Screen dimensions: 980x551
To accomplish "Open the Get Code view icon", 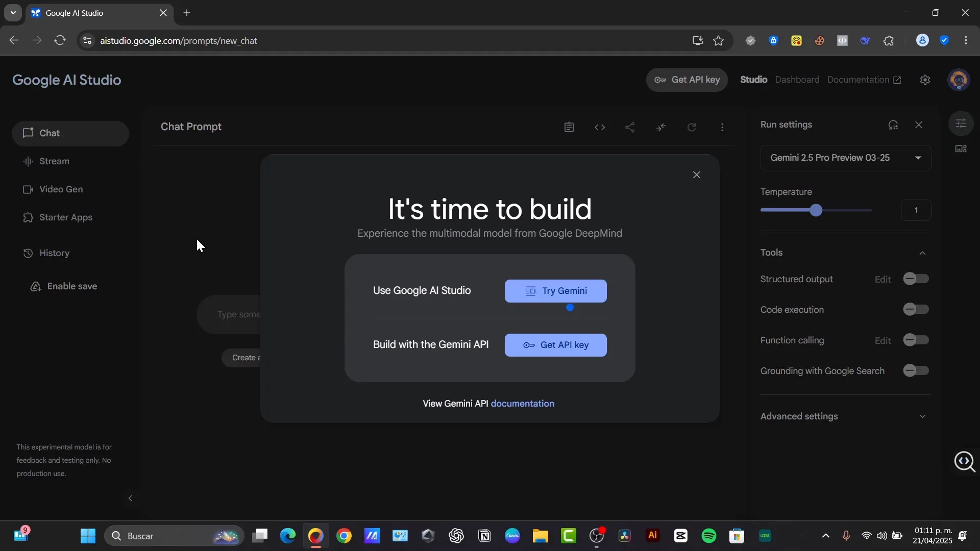I will coord(600,127).
